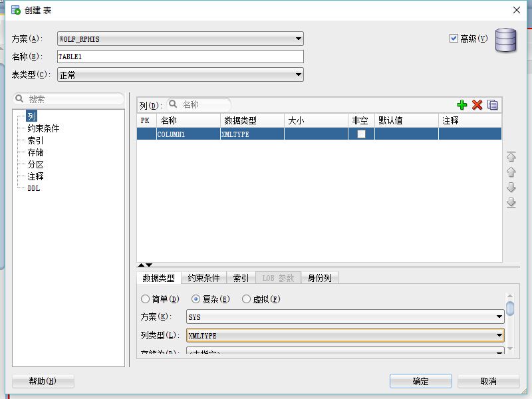Click the database cylinder icon
The height and width of the screenshot is (399, 532).
pos(505,40)
